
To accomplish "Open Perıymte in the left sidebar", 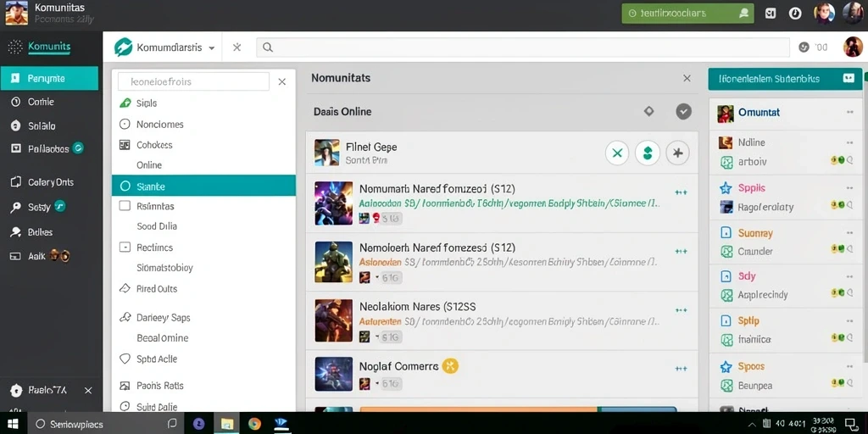I will point(49,79).
